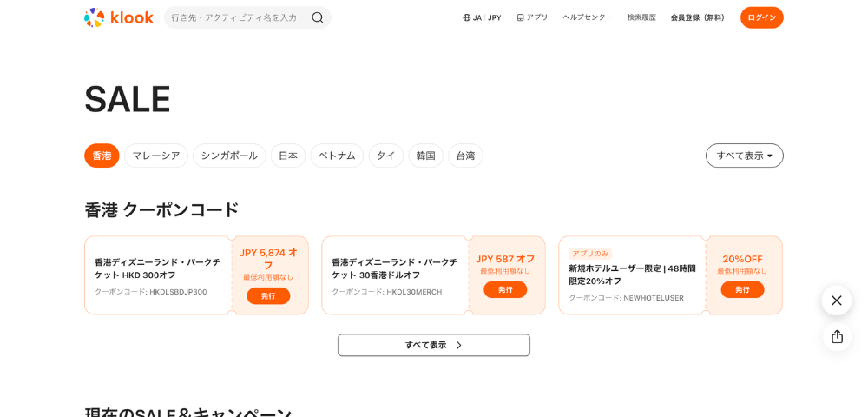Screen dimensions: 868x417
Task: Expand the すべて表示 destinations dropdown
Action: pyautogui.click(x=745, y=156)
